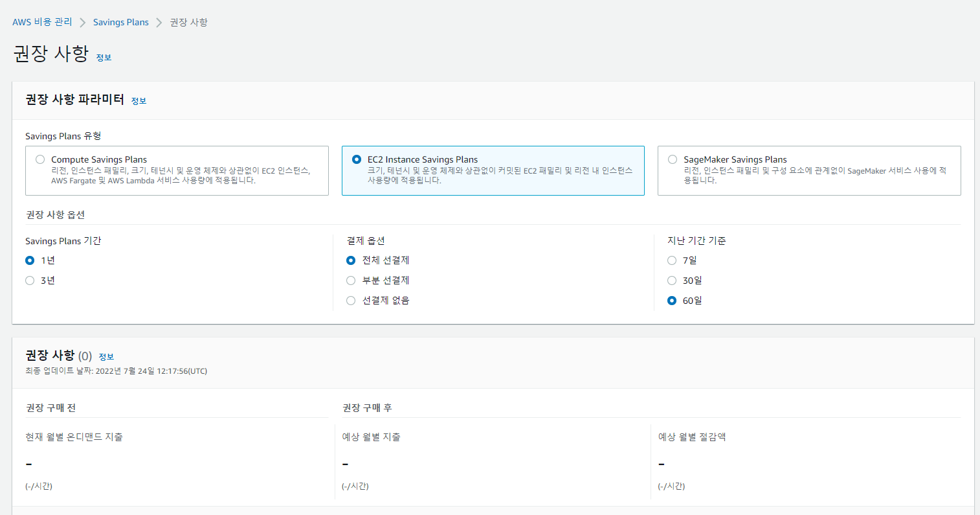Choose 30일 lookback period
This screenshot has height=515, width=980.
(672, 280)
